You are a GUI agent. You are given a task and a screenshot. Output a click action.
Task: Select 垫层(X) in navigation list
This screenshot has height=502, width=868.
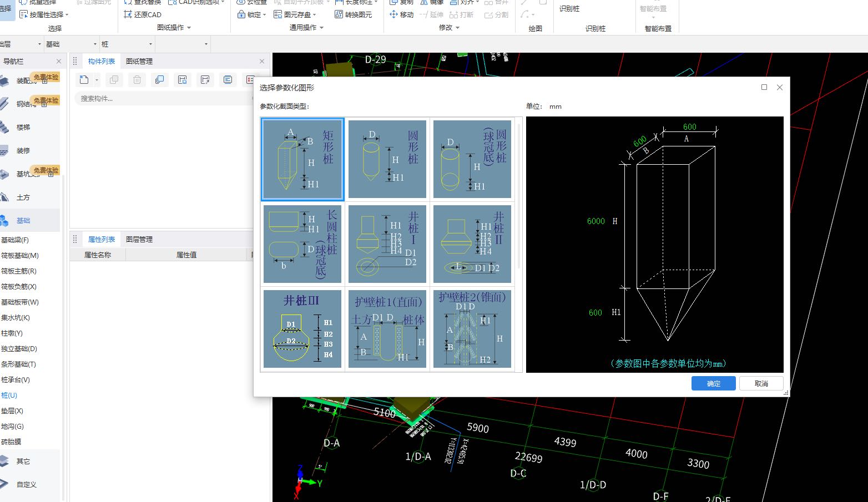point(12,411)
